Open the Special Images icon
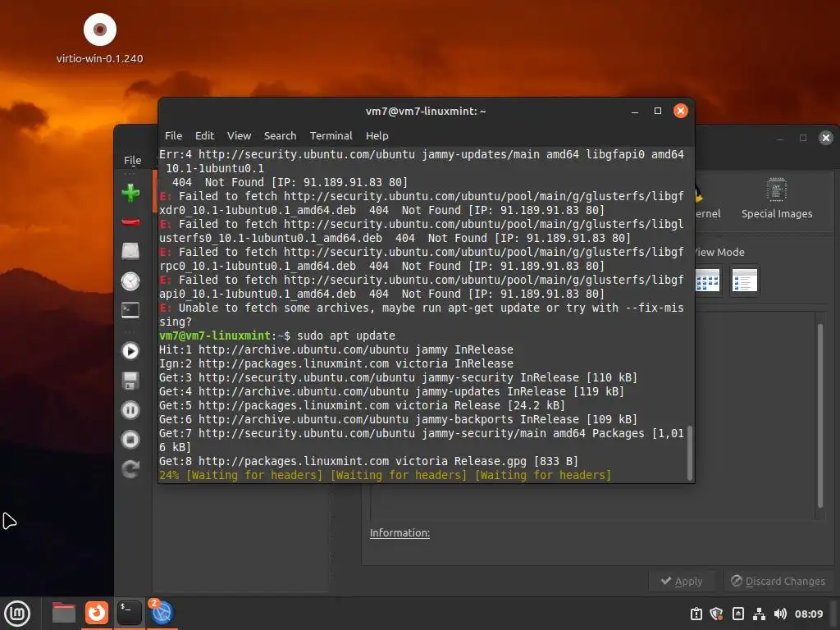The width and height of the screenshot is (840, 630). pos(776,199)
